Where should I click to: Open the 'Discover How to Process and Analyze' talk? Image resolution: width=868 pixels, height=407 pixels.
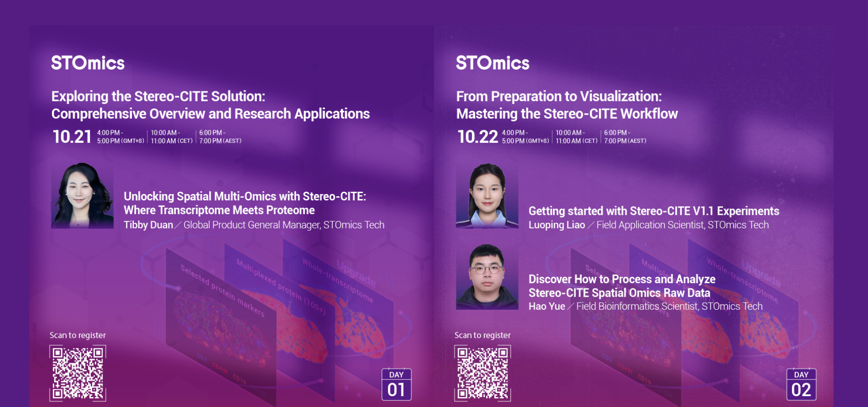[622, 286]
